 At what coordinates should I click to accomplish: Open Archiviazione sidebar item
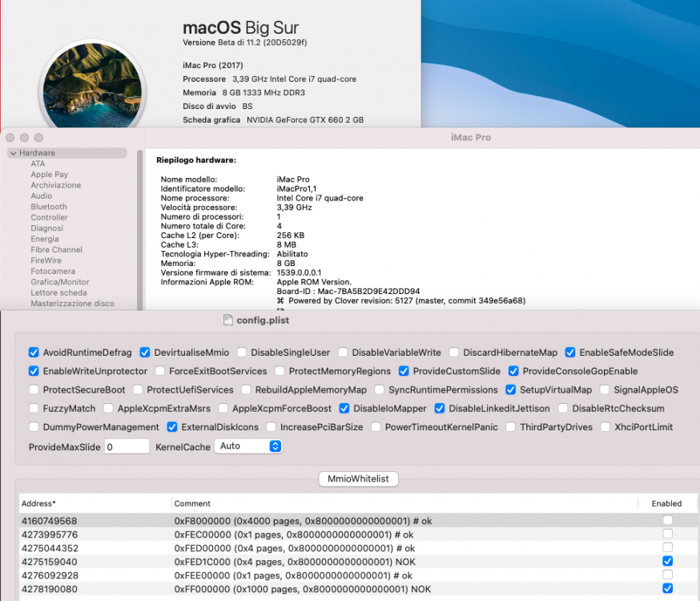(x=56, y=185)
